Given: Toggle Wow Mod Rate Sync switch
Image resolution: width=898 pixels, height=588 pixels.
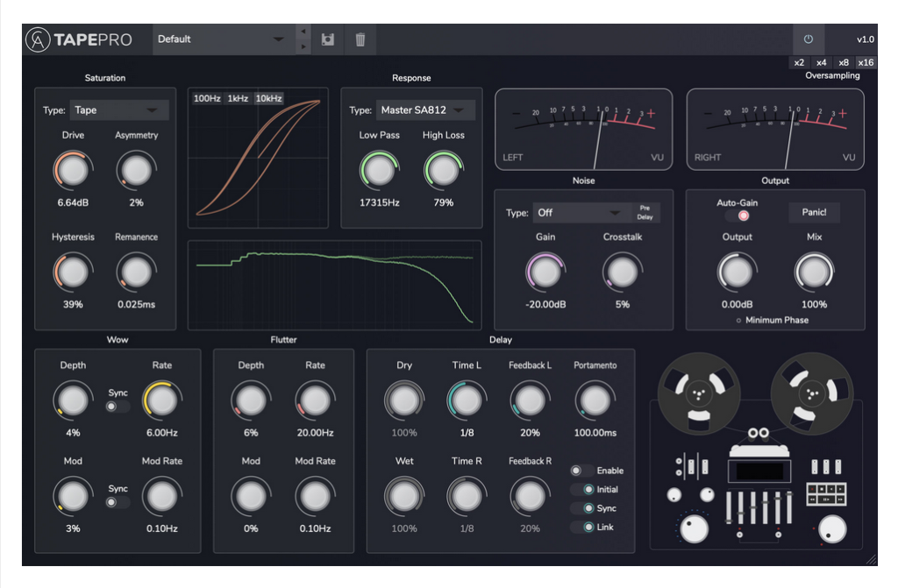Looking at the screenshot, I should point(118,502).
